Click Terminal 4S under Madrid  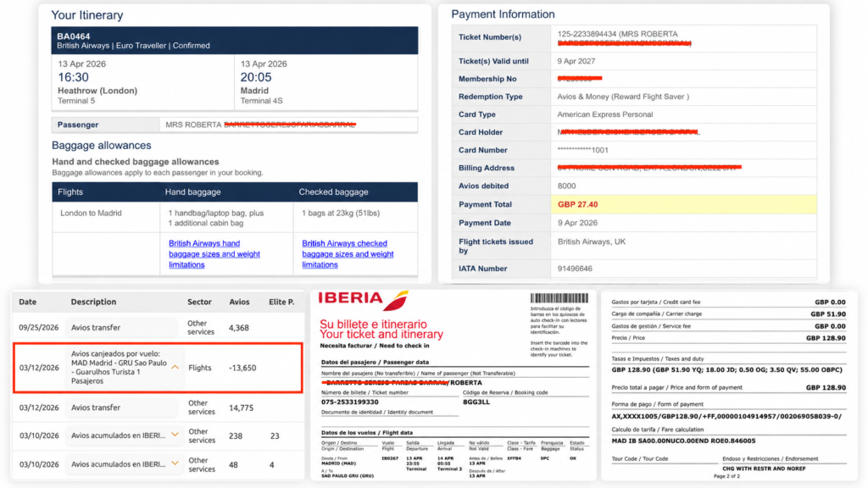click(261, 101)
